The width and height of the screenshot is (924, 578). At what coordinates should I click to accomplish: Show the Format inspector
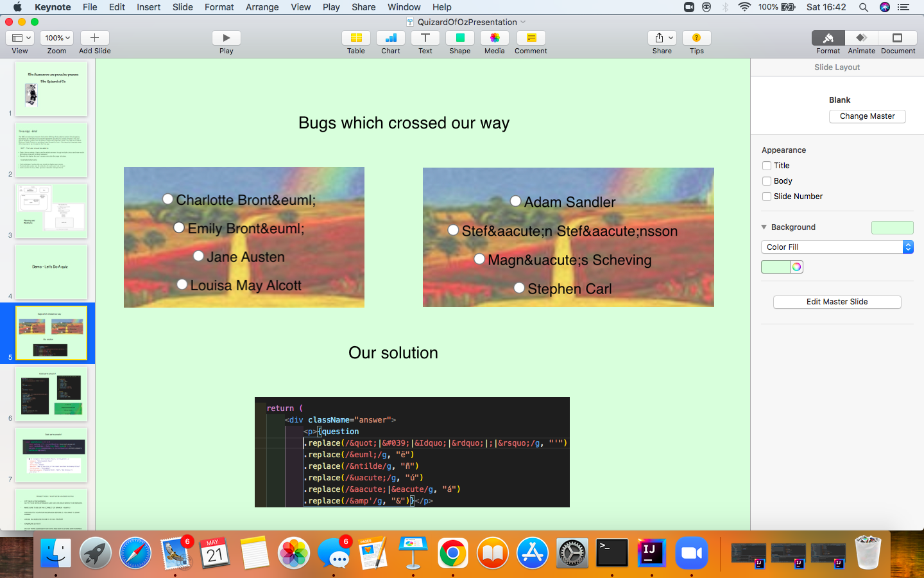pos(828,38)
